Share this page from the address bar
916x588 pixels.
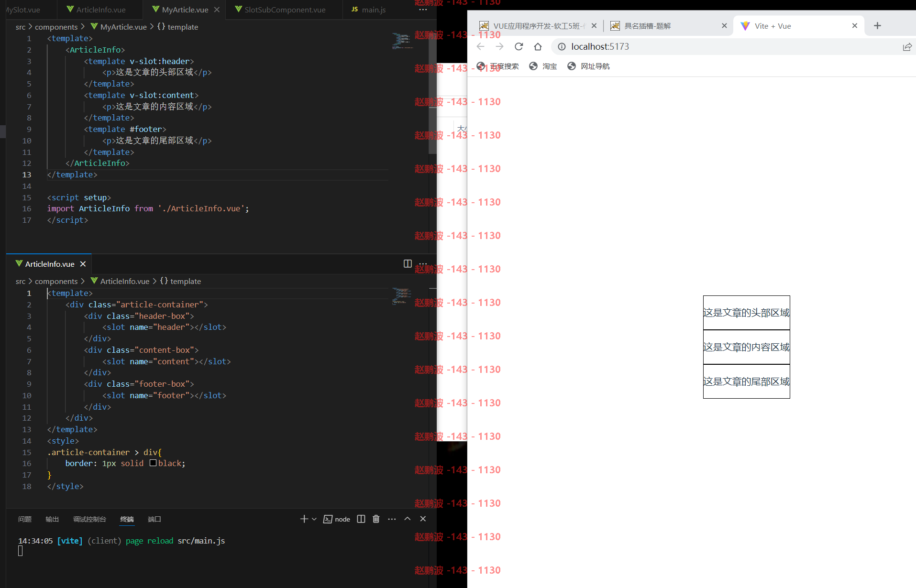[907, 46]
